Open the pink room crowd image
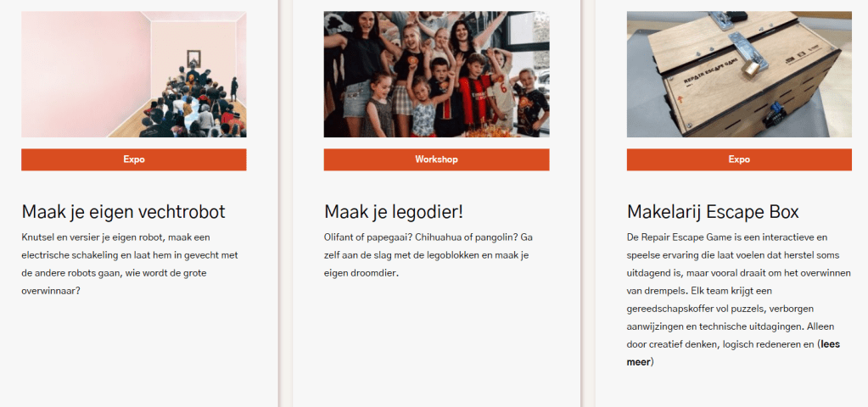The height and width of the screenshot is (407, 868). (134, 74)
